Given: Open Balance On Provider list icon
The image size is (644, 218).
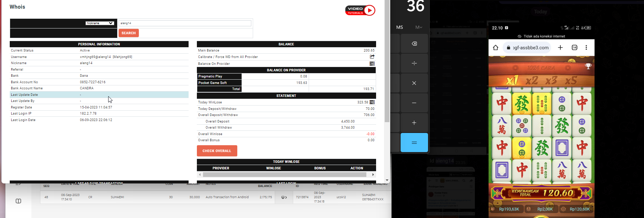Looking at the screenshot, I should 372,64.
